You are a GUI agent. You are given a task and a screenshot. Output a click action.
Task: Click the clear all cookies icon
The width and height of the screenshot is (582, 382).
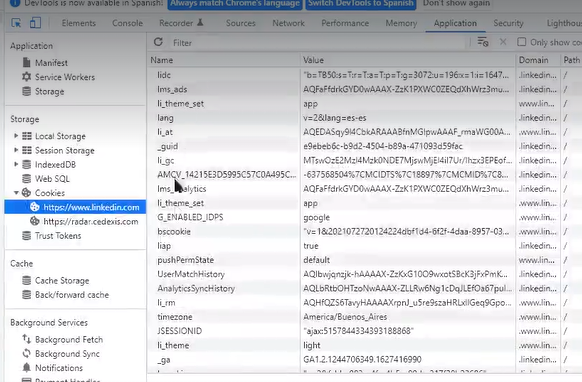pos(483,42)
